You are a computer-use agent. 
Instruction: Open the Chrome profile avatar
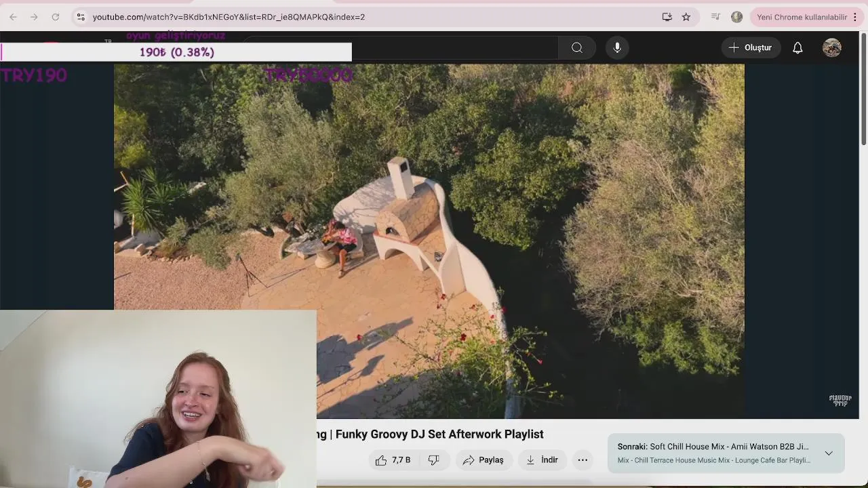(x=737, y=17)
